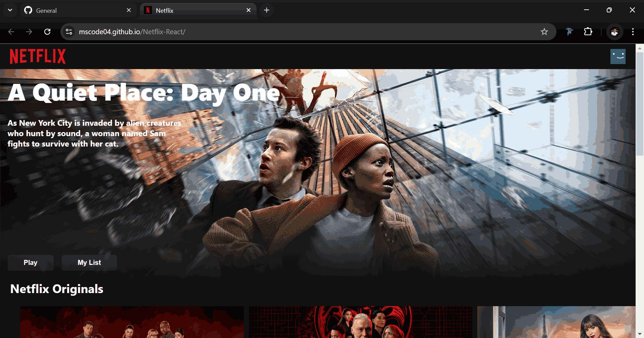Go forward to next page
Viewport: 644px width, 338px height.
point(29,32)
